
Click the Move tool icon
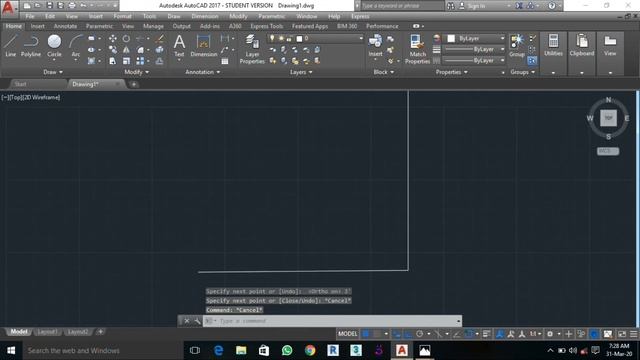(113, 38)
